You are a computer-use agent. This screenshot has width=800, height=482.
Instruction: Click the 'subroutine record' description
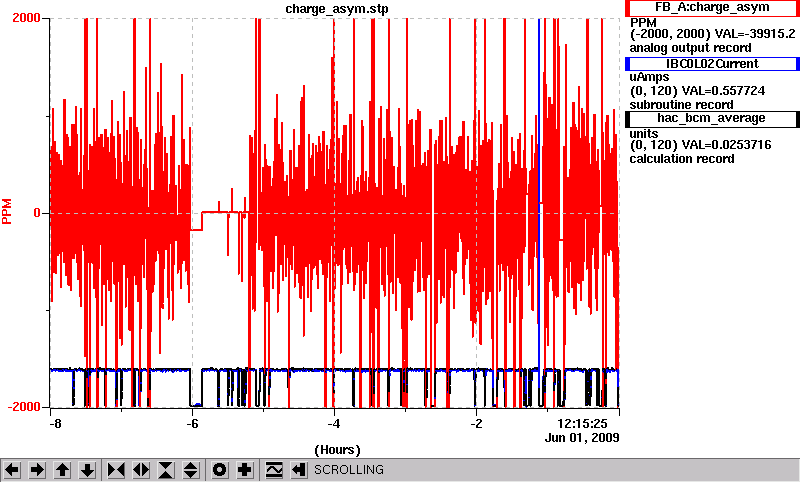click(x=681, y=105)
